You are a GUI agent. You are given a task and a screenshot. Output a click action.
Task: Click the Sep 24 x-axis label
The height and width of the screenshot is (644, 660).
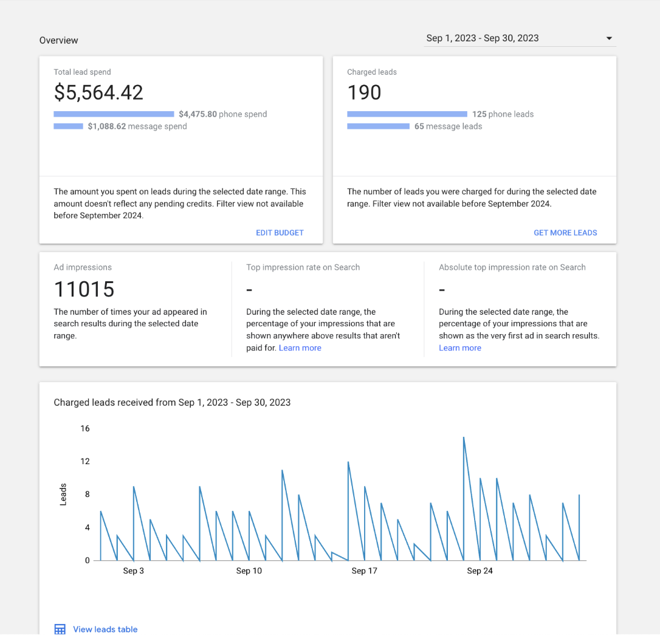(480, 571)
